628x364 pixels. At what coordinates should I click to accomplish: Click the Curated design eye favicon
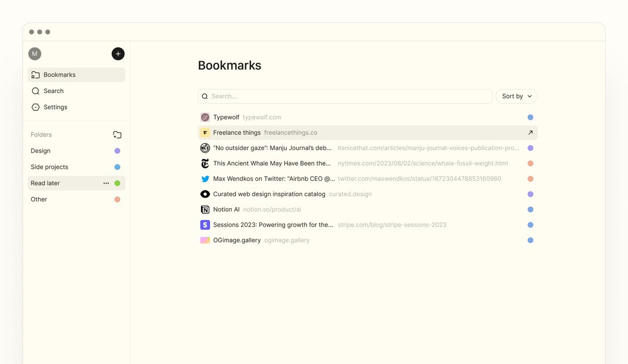tap(205, 194)
